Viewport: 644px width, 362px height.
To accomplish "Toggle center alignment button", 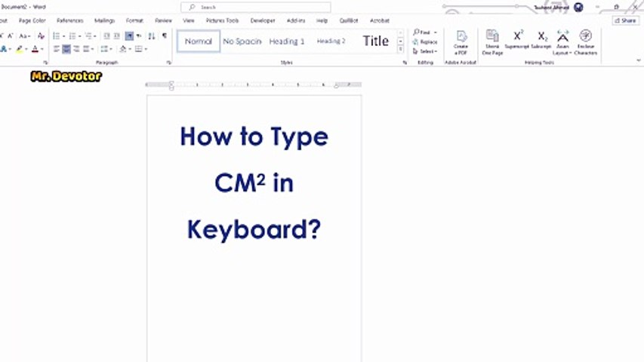I will pyautogui.click(x=66, y=49).
